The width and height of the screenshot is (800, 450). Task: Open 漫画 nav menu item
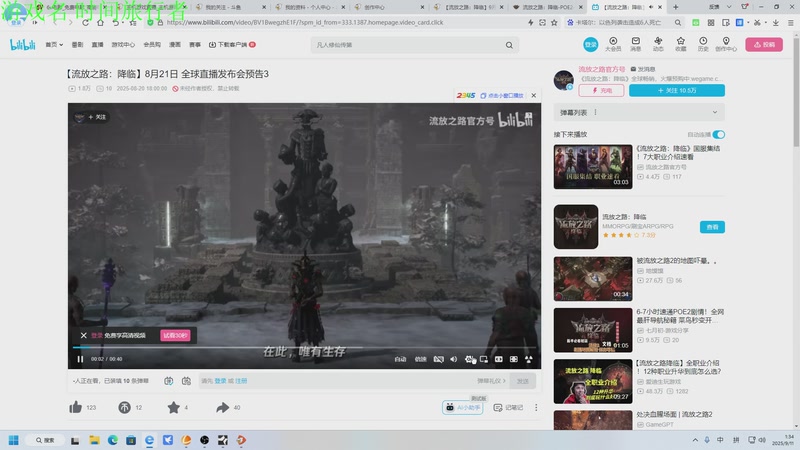click(x=175, y=45)
